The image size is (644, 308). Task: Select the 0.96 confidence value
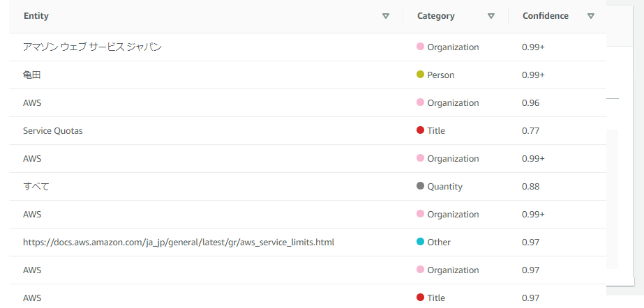click(x=531, y=103)
